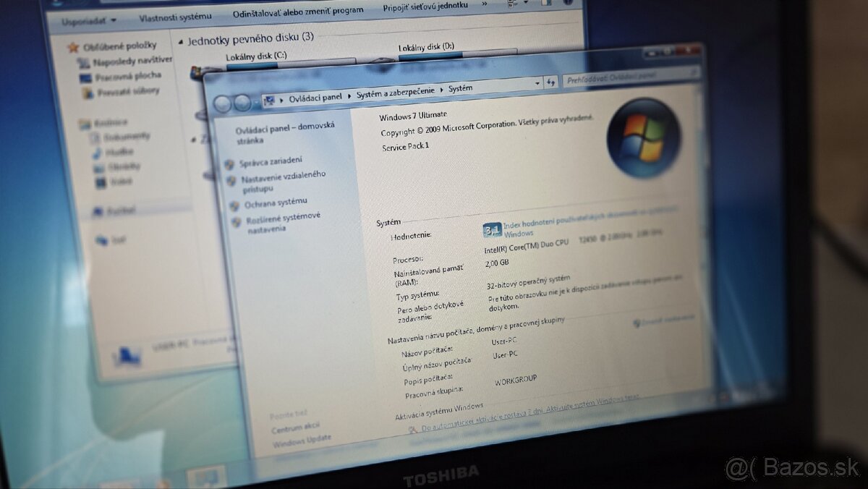This screenshot has height=489, width=868.
Task: Click the Back arrow in System window
Action: pos(224,104)
